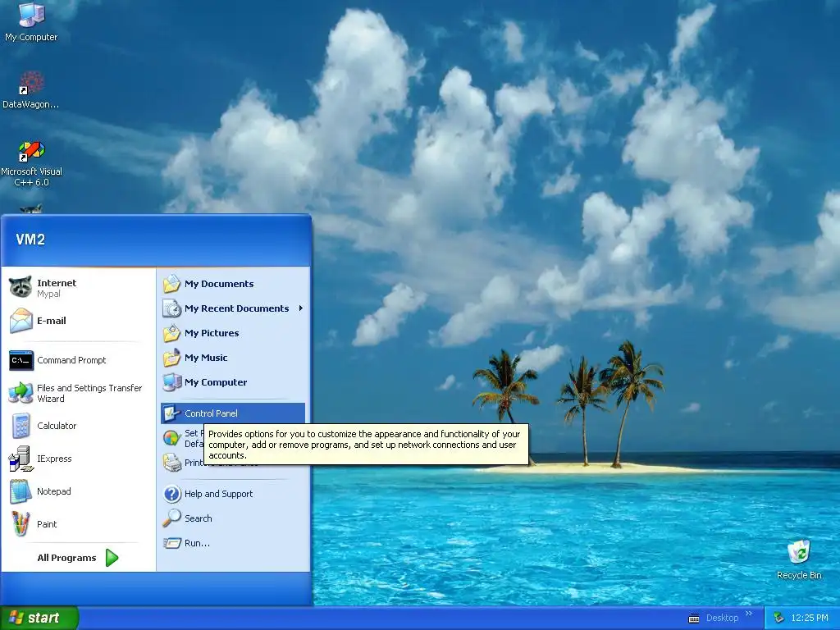The width and height of the screenshot is (840, 630).
Task: Click the Set Program Access and Defaults icon
Action: [x=171, y=438]
